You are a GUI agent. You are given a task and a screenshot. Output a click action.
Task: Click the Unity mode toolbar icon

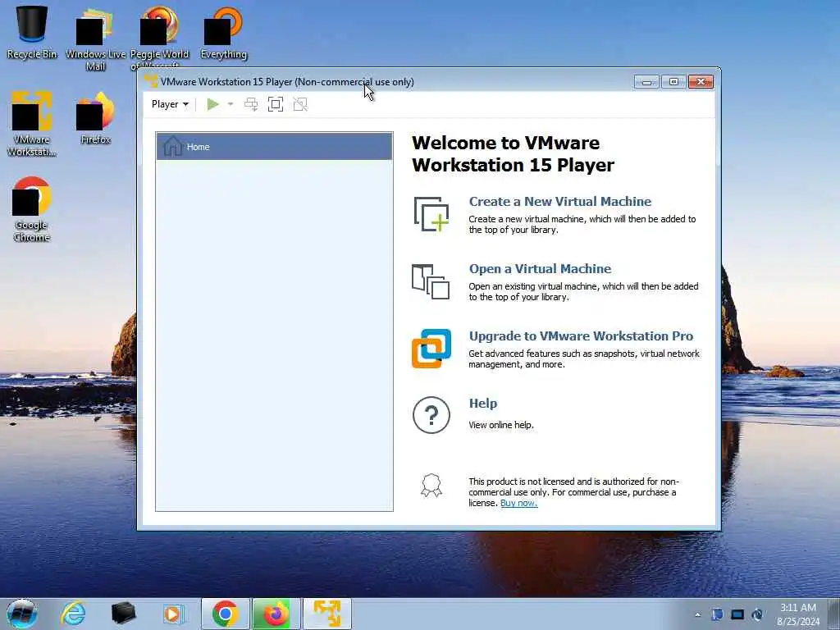[x=300, y=104]
